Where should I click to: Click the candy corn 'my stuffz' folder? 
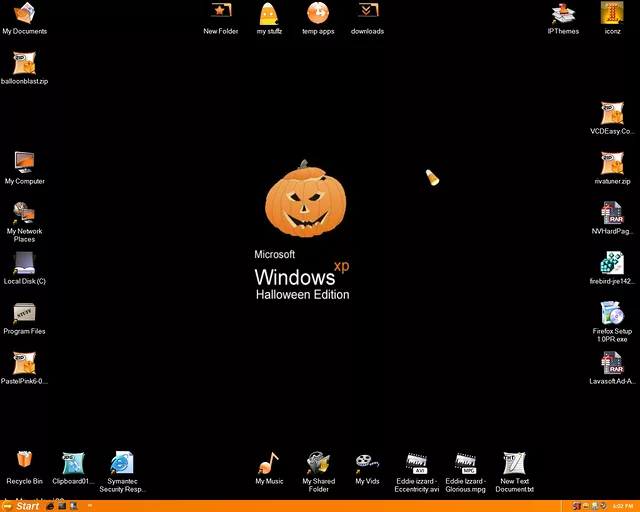click(269, 14)
